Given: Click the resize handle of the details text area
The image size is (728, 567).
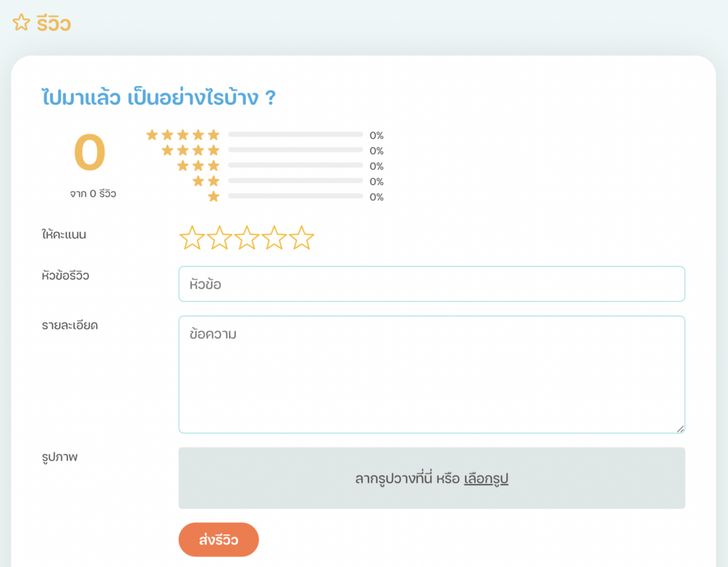Looking at the screenshot, I should coord(680,429).
